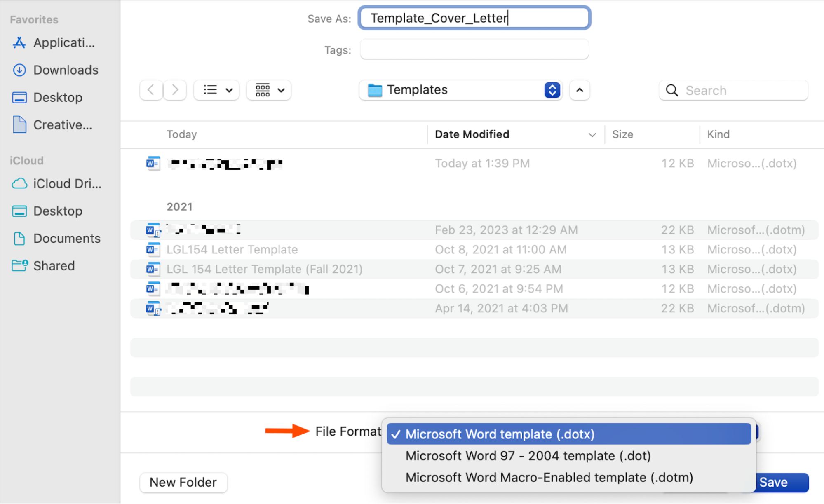Click the Tags input field
The image size is (824, 504).
[474, 49]
